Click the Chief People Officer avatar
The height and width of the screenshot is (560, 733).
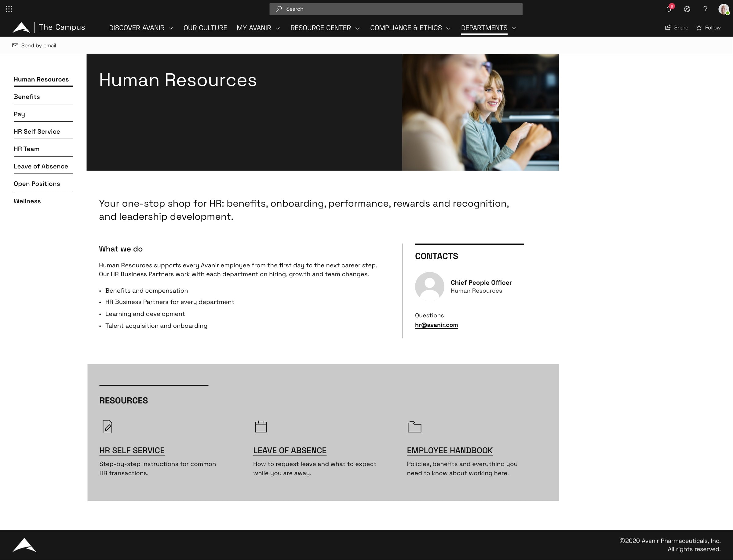(x=429, y=286)
